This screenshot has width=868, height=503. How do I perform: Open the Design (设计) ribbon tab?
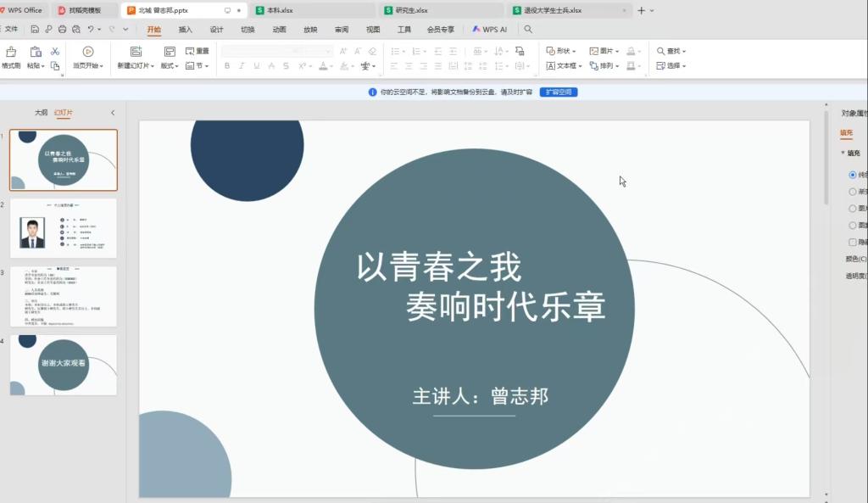click(216, 29)
